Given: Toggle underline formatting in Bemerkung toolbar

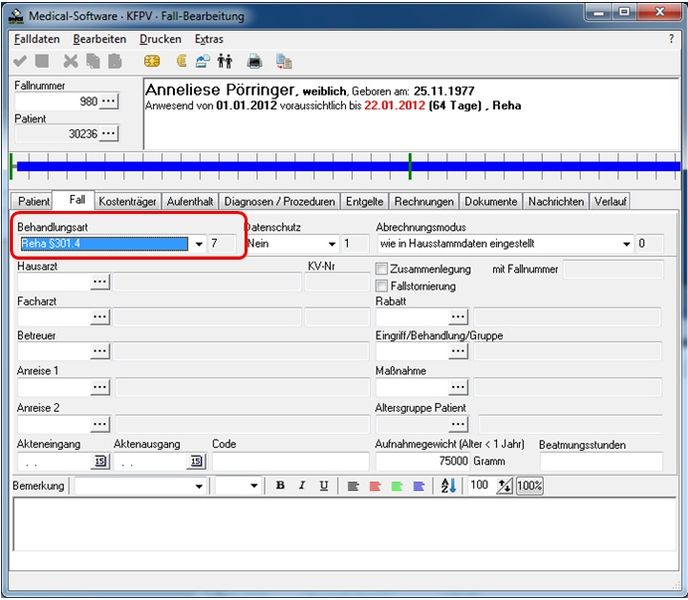Looking at the screenshot, I should (324, 486).
